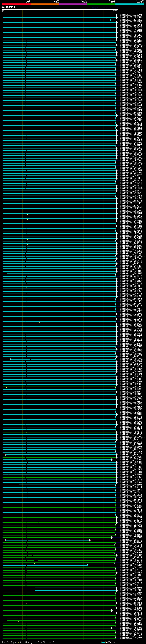This screenshot has width=146, height=644.
Task: Select hit label UniRef100_Q39836
Action: pos(131,296)
